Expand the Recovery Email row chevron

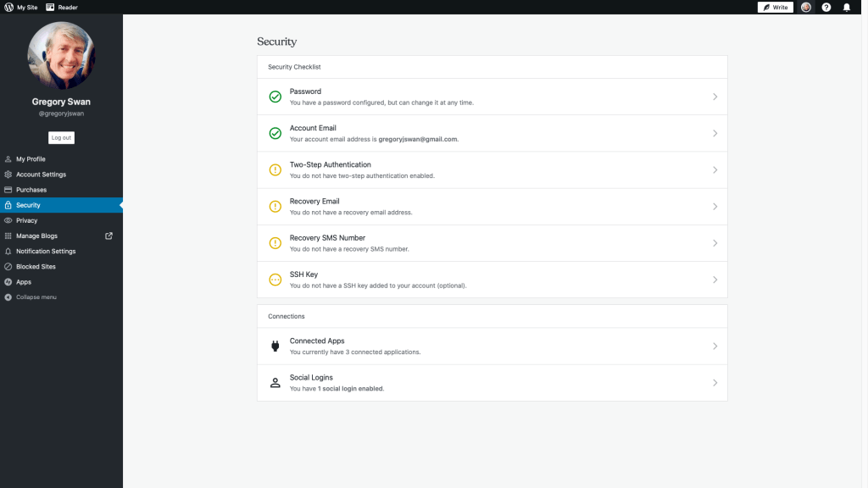(715, 207)
